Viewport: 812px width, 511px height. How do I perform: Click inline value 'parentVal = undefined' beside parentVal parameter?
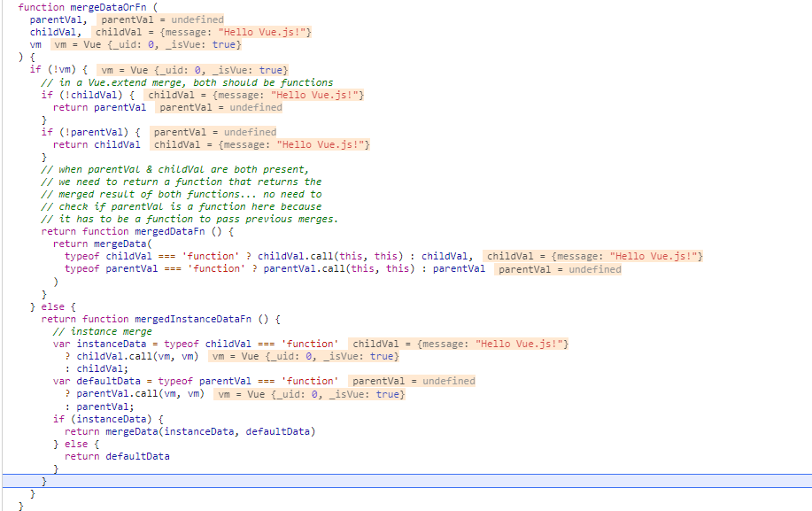[160, 19]
